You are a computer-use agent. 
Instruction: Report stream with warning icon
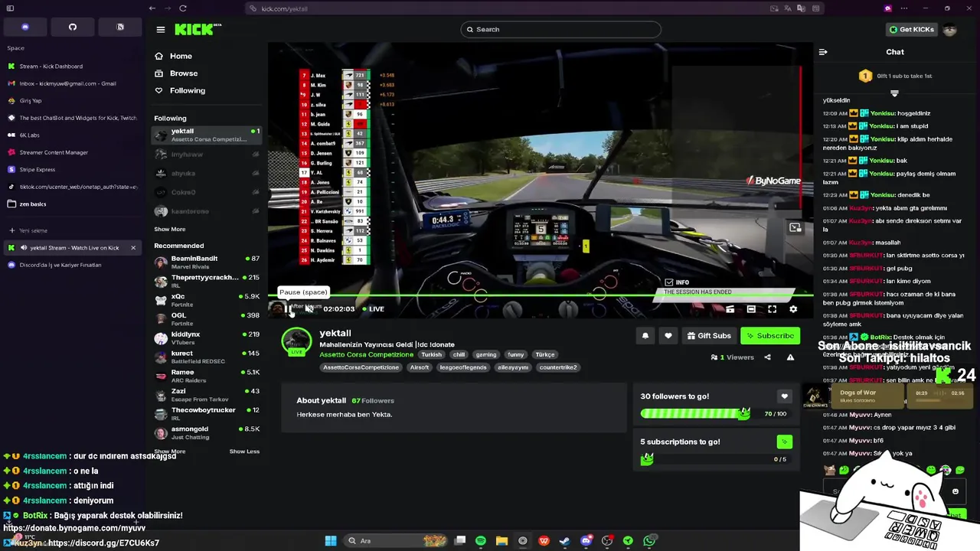click(x=790, y=357)
